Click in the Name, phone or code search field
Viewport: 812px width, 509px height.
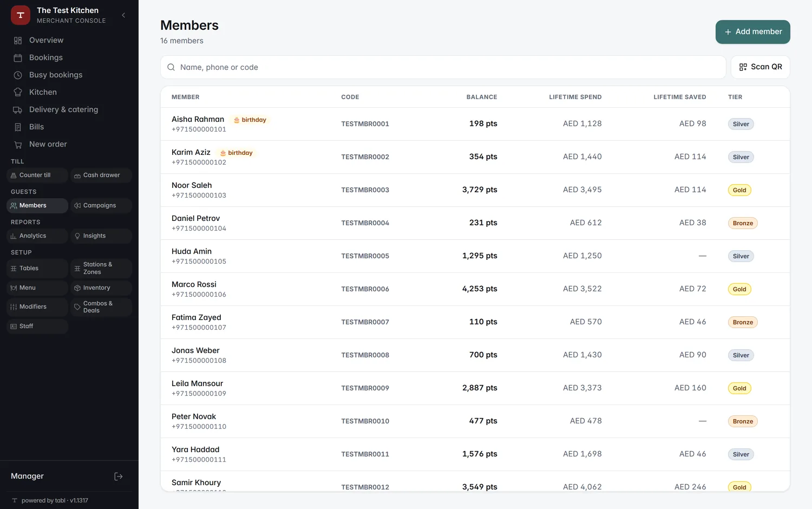tap(443, 67)
